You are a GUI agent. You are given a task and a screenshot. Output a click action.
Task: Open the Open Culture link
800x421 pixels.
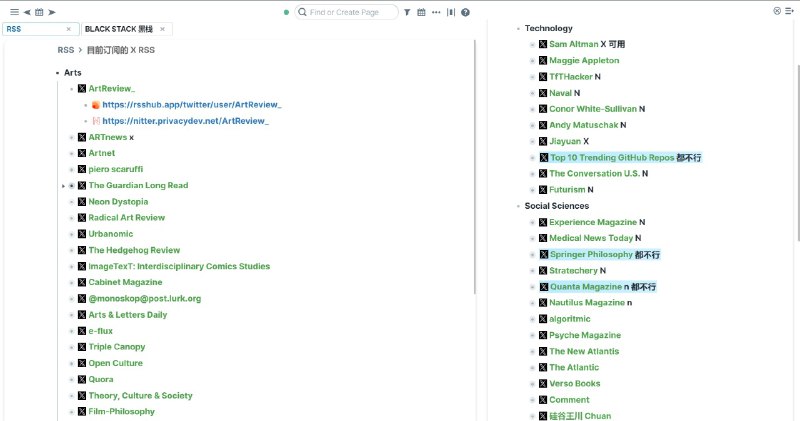click(x=115, y=363)
